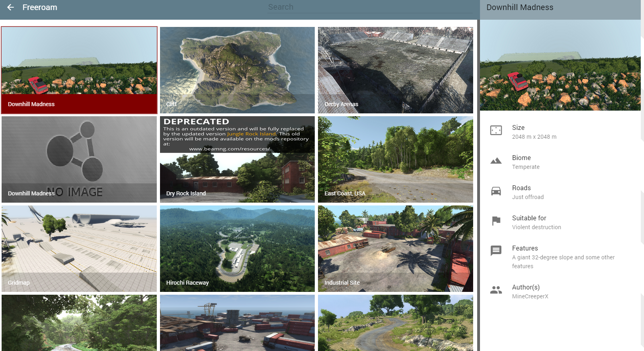Screen dimensions: 644x351
Task: Click the back arrow next to Freeroam
Action: point(10,7)
